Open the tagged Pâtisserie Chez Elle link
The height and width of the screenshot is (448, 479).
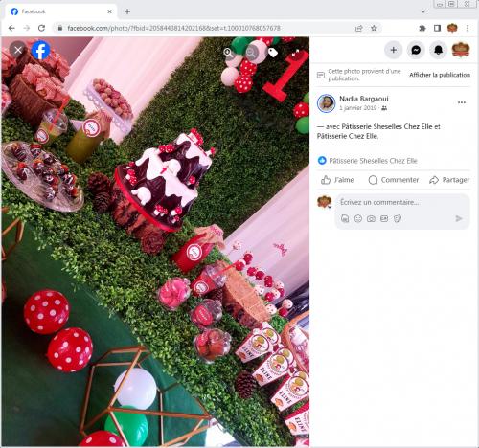tap(348, 136)
